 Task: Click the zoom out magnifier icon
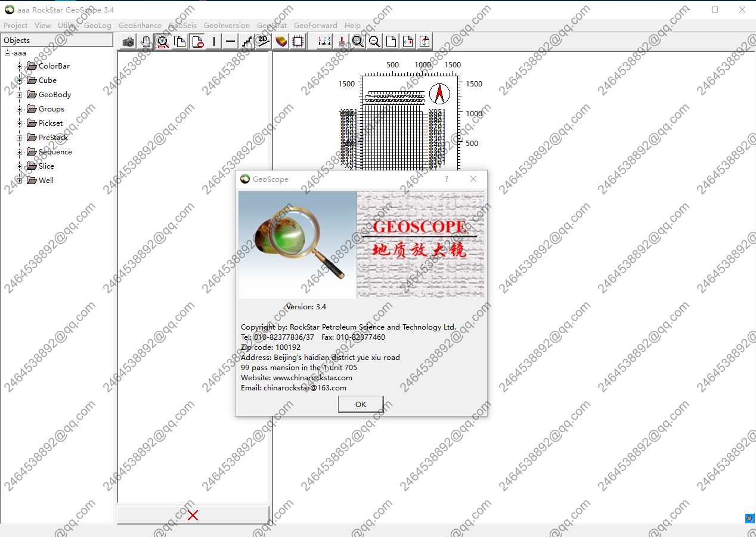tap(374, 41)
